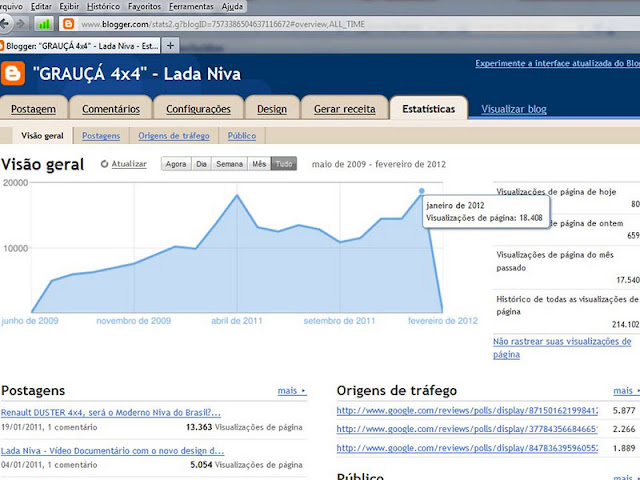This screenshot has width=640, height=480.
Task: Click the 5.054 Visualizações de página value
Action: pos(246,464)
